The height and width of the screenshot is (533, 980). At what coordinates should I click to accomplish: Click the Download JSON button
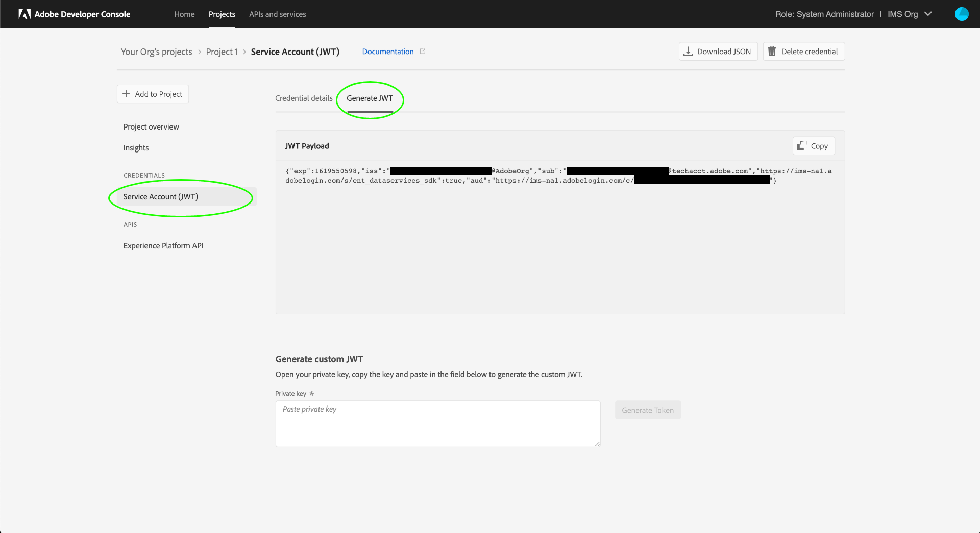[x=718, y=52]
